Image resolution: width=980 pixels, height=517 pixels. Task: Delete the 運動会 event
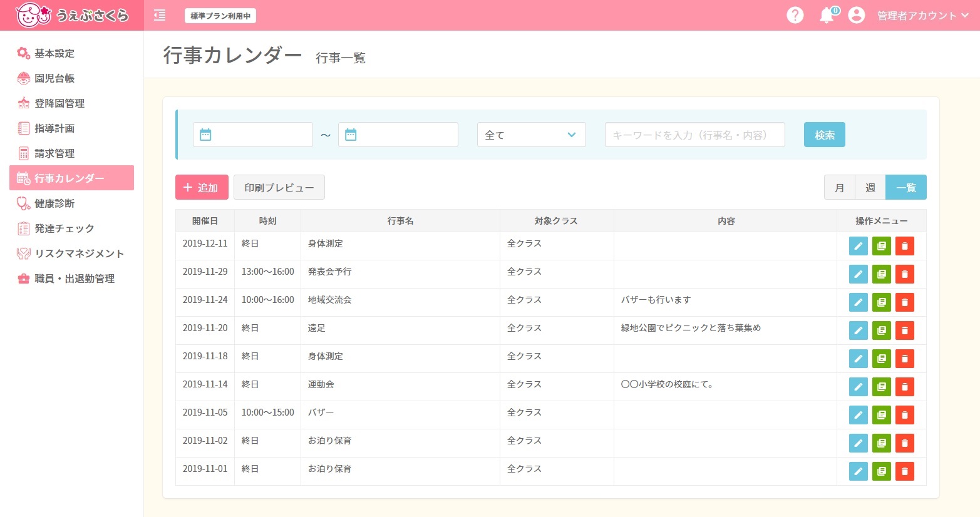coord(905,387)
